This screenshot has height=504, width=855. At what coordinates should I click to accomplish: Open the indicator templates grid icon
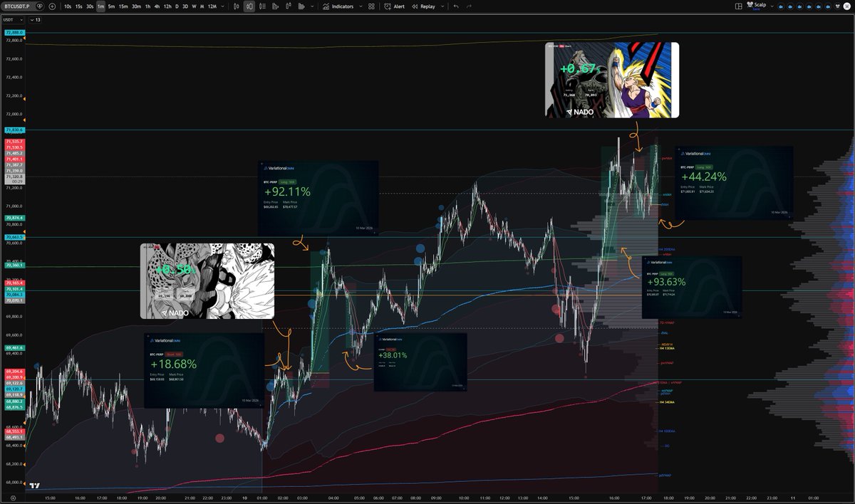pos(371,6)
